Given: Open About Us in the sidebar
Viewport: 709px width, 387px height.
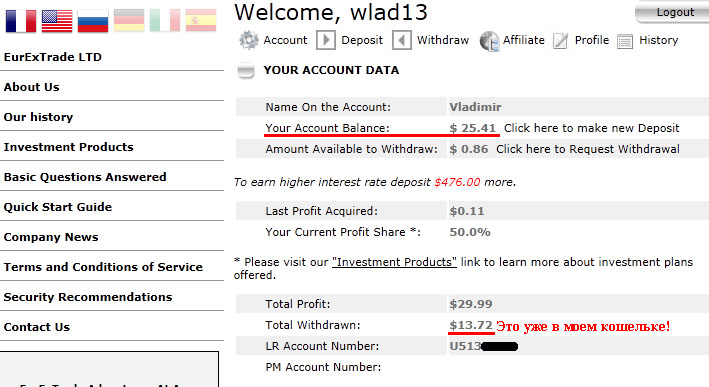Looking at the screenshot, I should point(32,87).
